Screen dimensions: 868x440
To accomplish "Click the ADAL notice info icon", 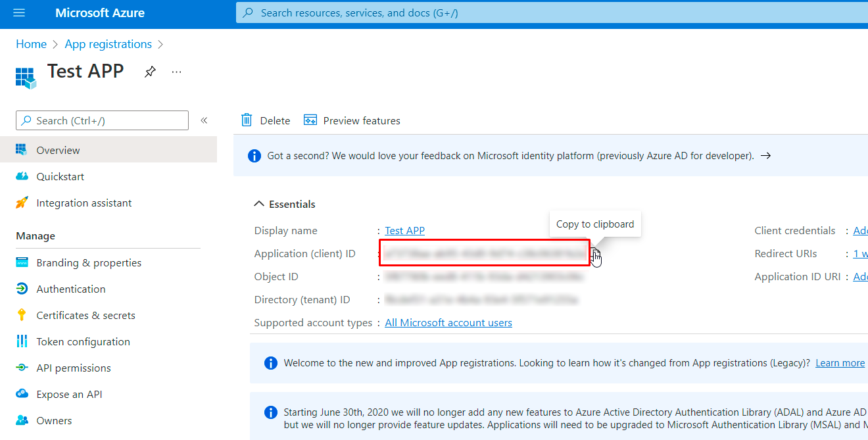I will [270, 412].
